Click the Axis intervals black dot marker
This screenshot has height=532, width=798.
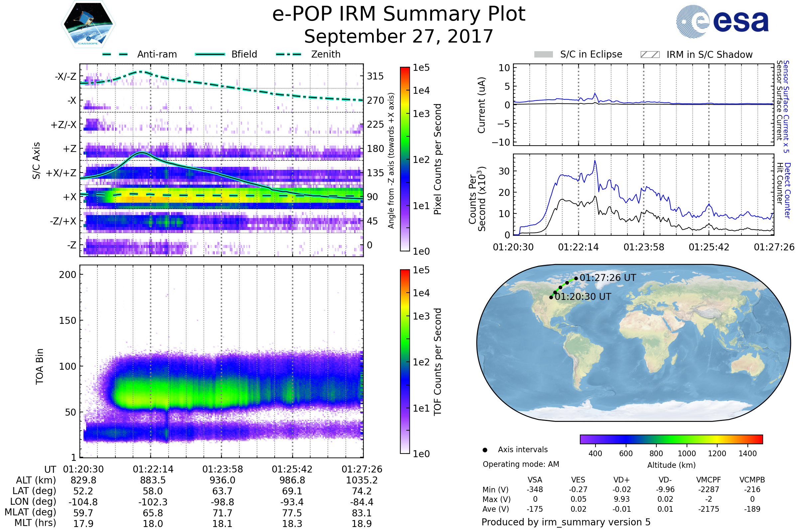[x=485, y=450]
